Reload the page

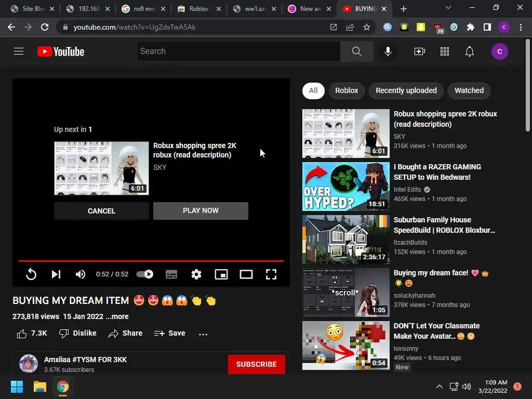(45, 27)
